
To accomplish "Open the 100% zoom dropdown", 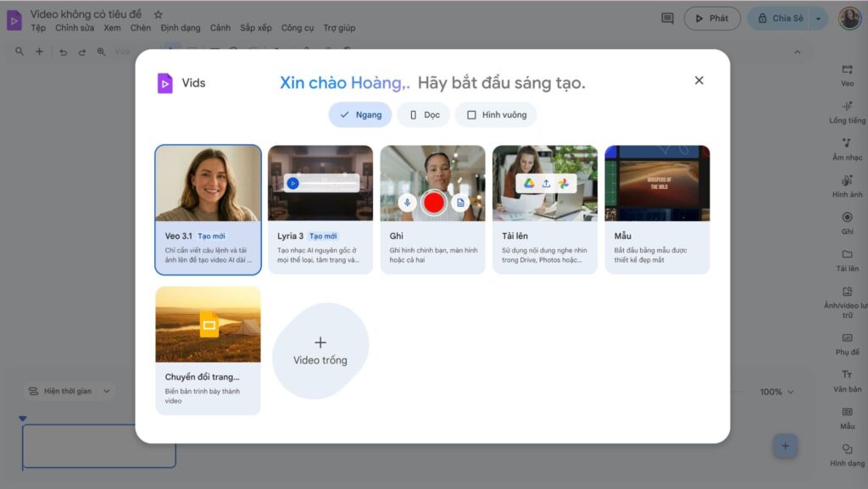I will 776,392.
